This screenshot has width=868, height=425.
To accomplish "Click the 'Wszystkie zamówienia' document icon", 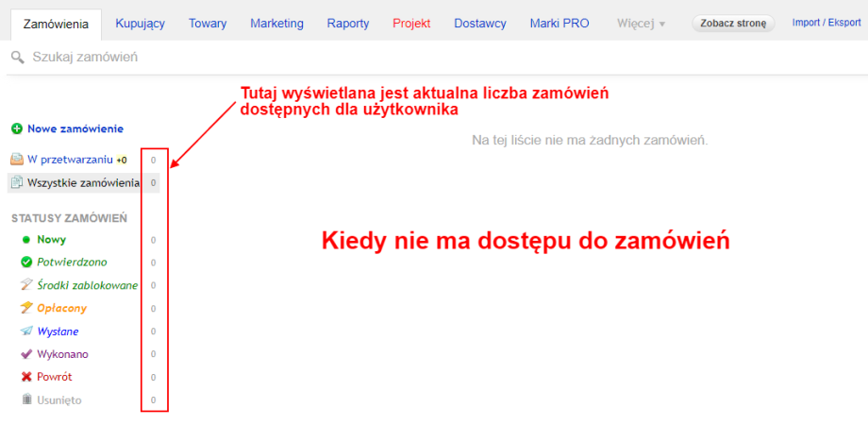I will pos(17,182).
